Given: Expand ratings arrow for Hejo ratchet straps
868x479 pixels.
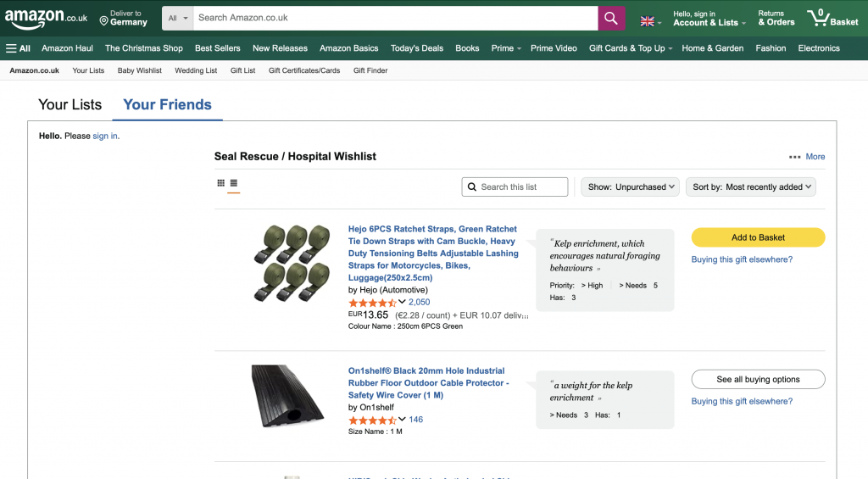Looking at the screenshot, I should tap(402, 302).
